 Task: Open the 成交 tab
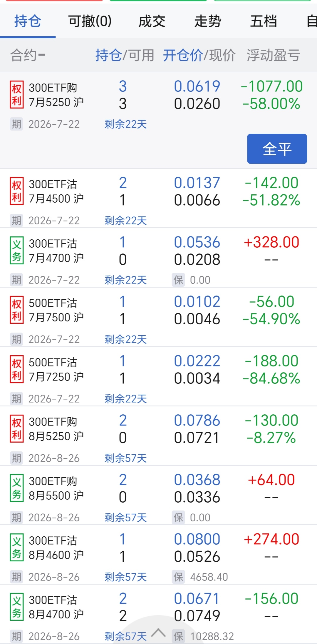(152, 21)
